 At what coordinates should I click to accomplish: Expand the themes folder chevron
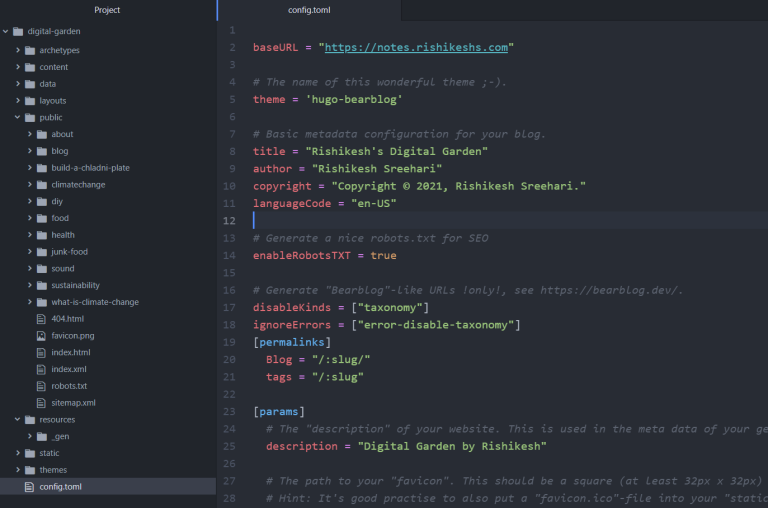click(18, 470)
